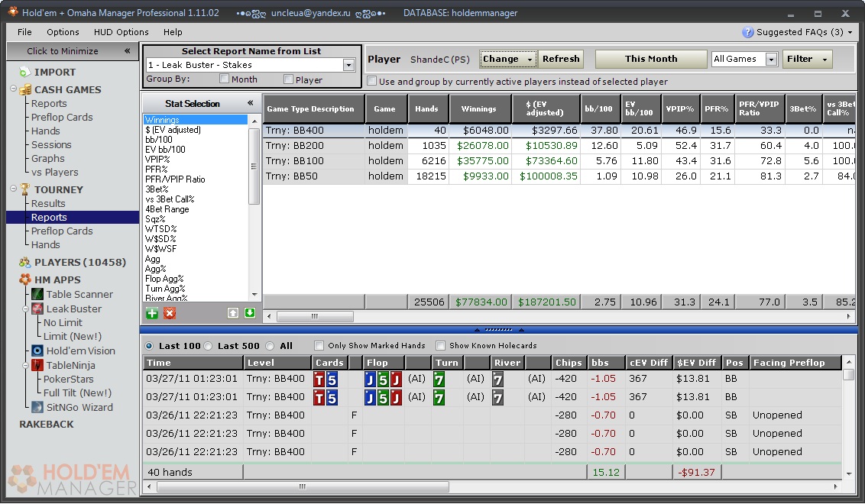Check Only Show Marked Hands
Viewport: 865px width, 504px height.
point(319,346)
